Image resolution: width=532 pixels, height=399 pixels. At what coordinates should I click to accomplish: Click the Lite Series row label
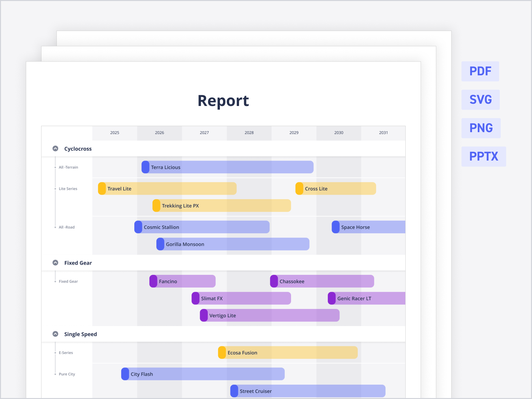point(68,189)
